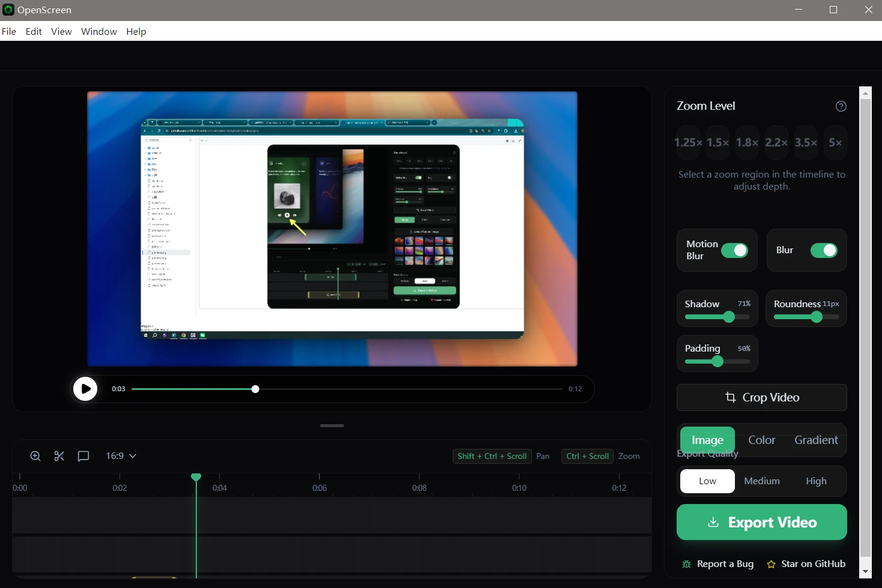Click the Report a Bug link
This screenshot has width=882, height=588.
[718, 564]
